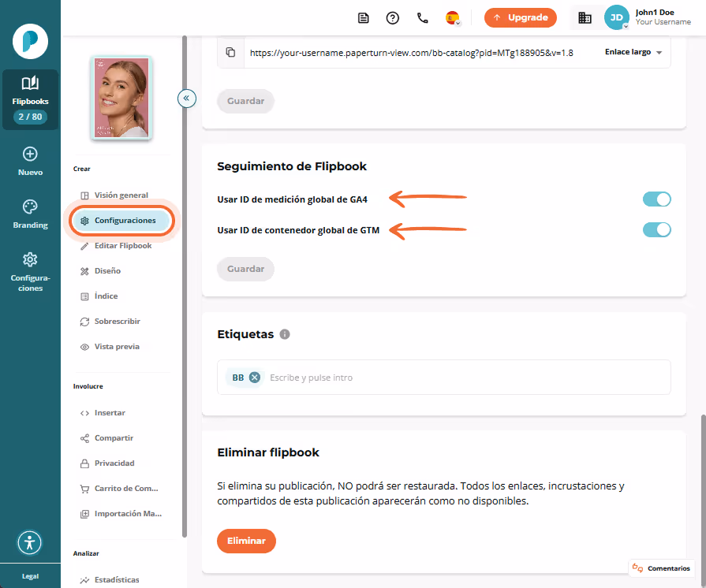Open global Configuraciones gear in left bar
706x588 pixels.
30,272
